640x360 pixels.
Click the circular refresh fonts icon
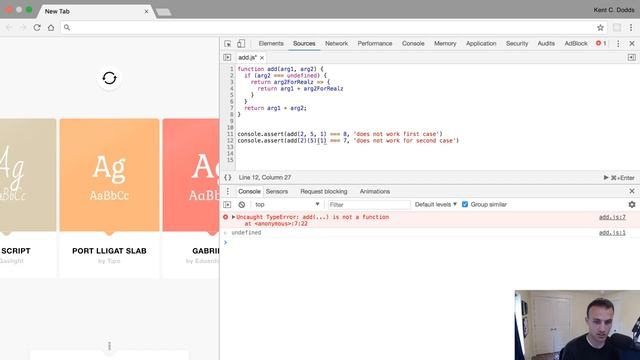coord(109,78)
